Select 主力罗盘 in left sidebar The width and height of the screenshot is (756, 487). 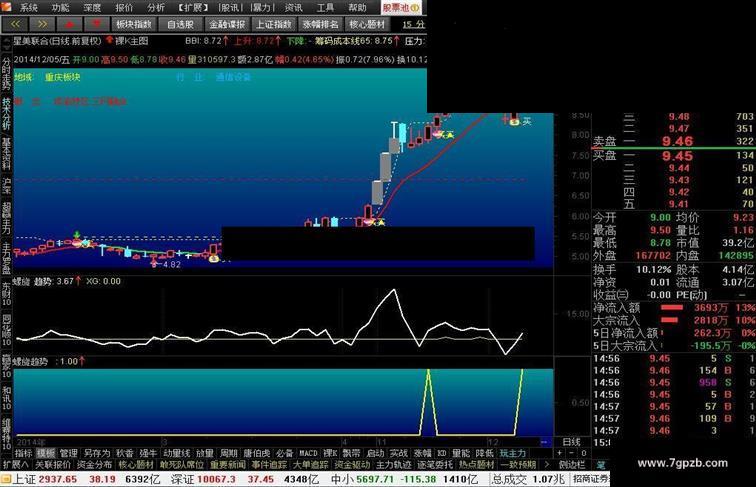(x=6, y=258)
